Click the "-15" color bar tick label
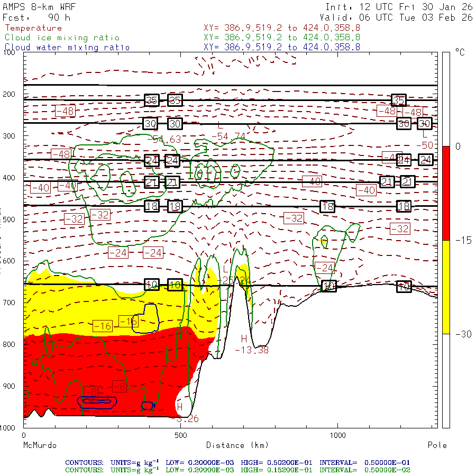Viewport: 476px width, 476px height. 463,241
